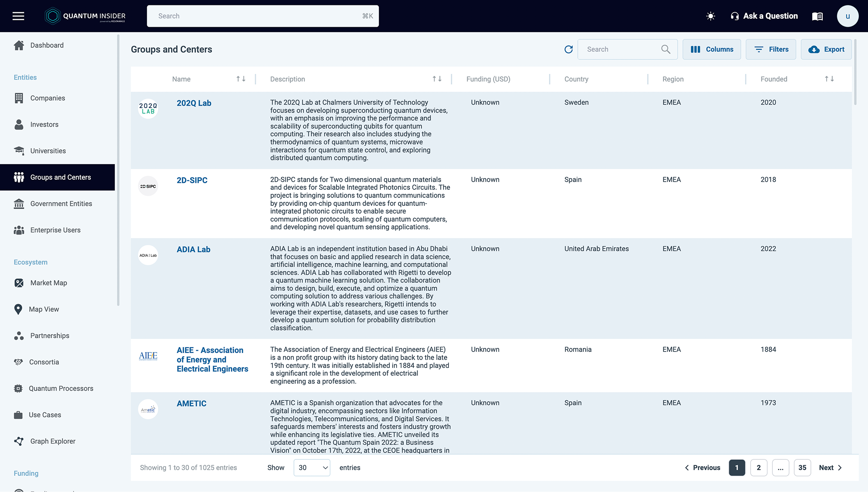Open AIEE - Association of Energy link
The height and width of the screenshot is (492, 868).
click(x=212, y=360)
